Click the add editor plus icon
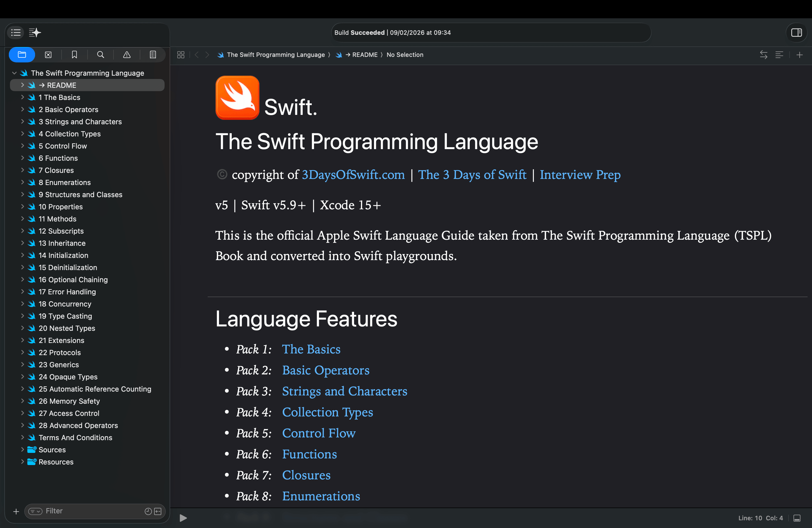This screenshot has height=528, width=812. (799, 55)
